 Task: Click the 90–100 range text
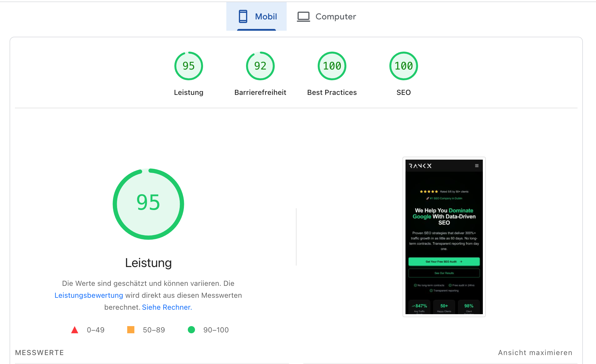(x=216, y=330)
